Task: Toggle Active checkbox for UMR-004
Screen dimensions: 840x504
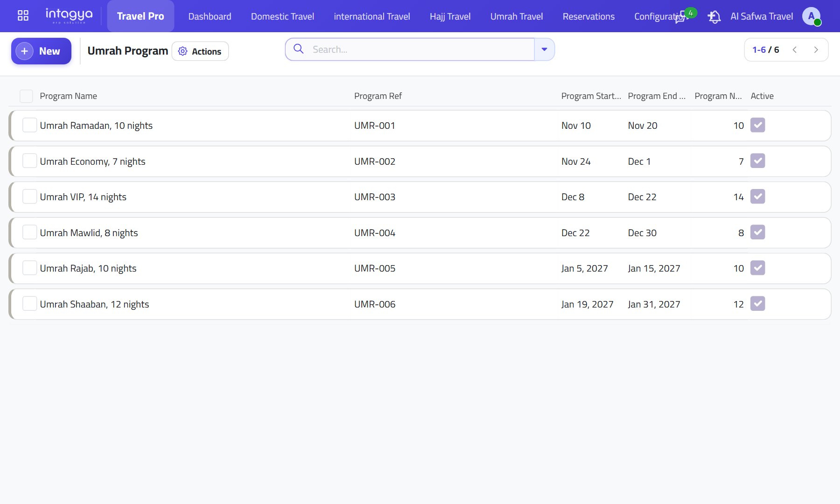Action: point(758,232)
